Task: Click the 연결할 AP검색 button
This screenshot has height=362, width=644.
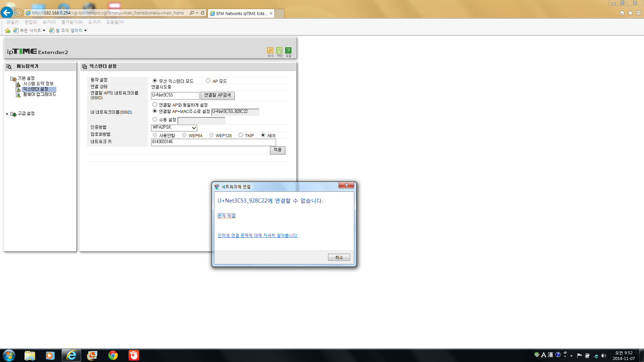Action: tap(218, 96)
